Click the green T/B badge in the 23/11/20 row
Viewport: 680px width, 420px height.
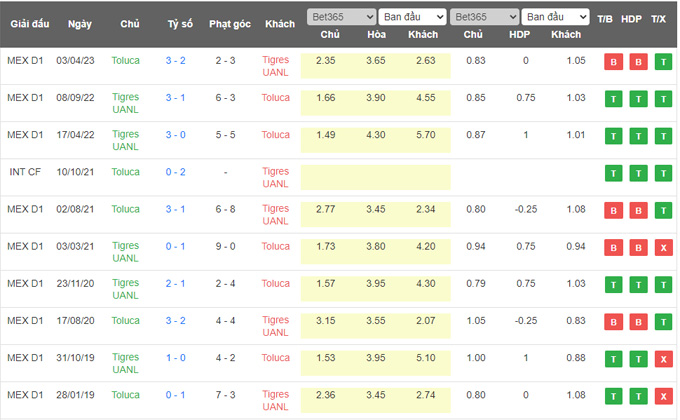[x=612, y=284]
